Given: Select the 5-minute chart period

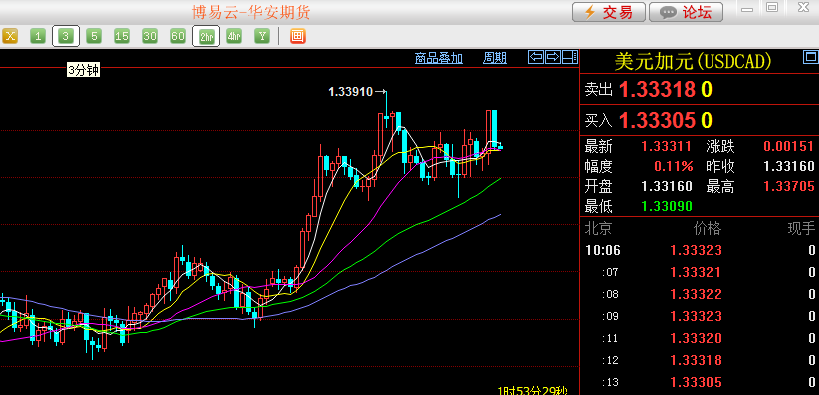Looking at the screenshot, I should point(94,36).
